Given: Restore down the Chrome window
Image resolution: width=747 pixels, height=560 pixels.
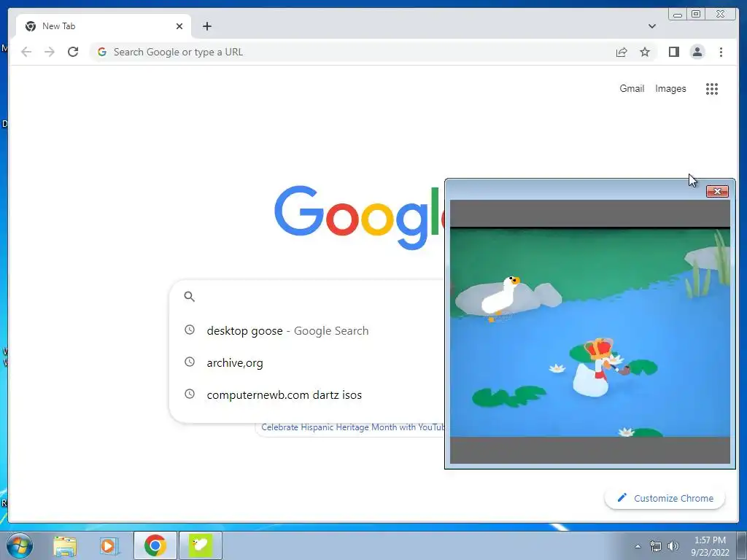Looking at the screenshot, I should (695, 15).
